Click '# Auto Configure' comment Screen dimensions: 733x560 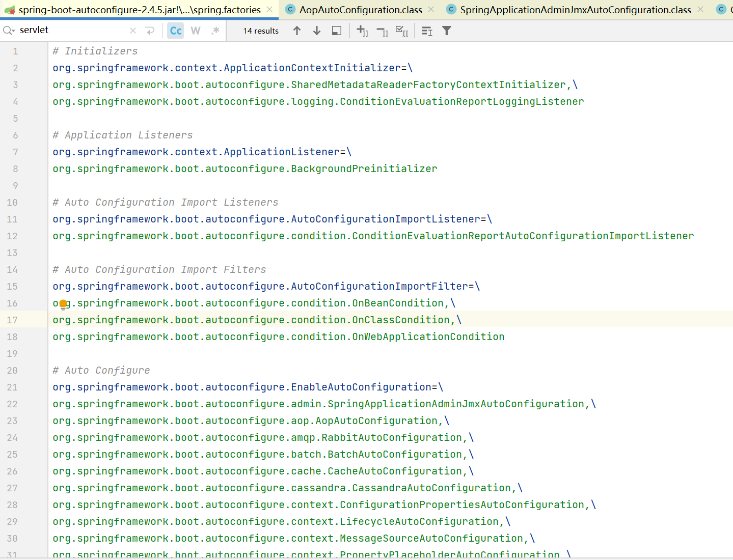pos(101,370)
